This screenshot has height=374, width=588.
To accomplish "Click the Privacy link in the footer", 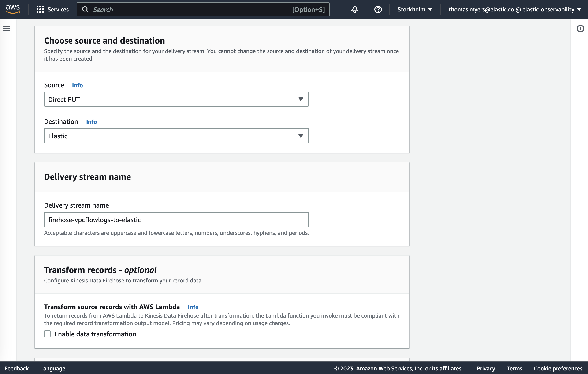I will (x=486, y=368).
